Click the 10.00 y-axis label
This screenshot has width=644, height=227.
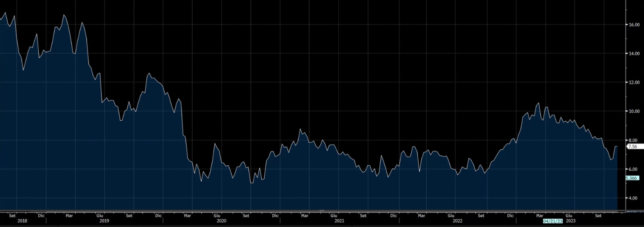(x=634, y=111)
